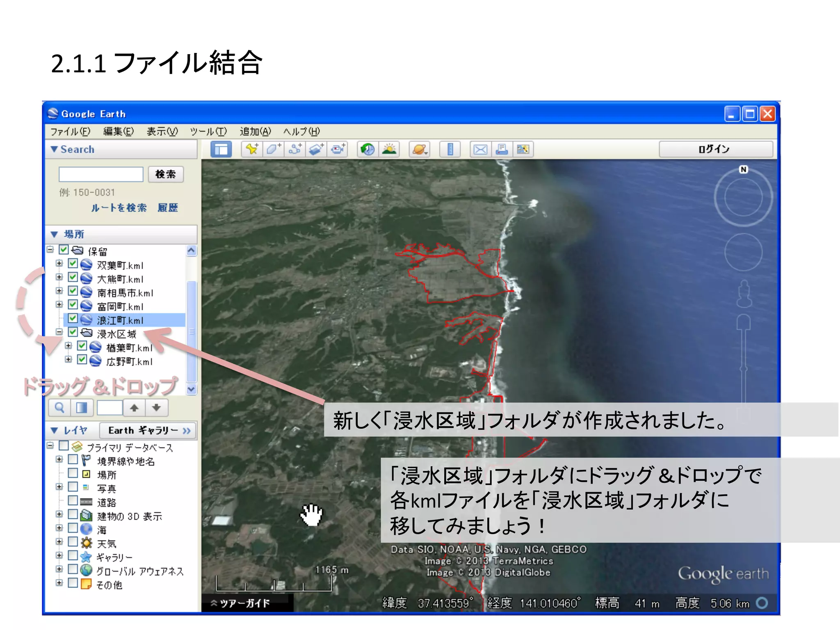The height and width of the screenshot is (630, 840).
Task: Expand the 双葉町.kml tree node
Action: pos(59,263)
